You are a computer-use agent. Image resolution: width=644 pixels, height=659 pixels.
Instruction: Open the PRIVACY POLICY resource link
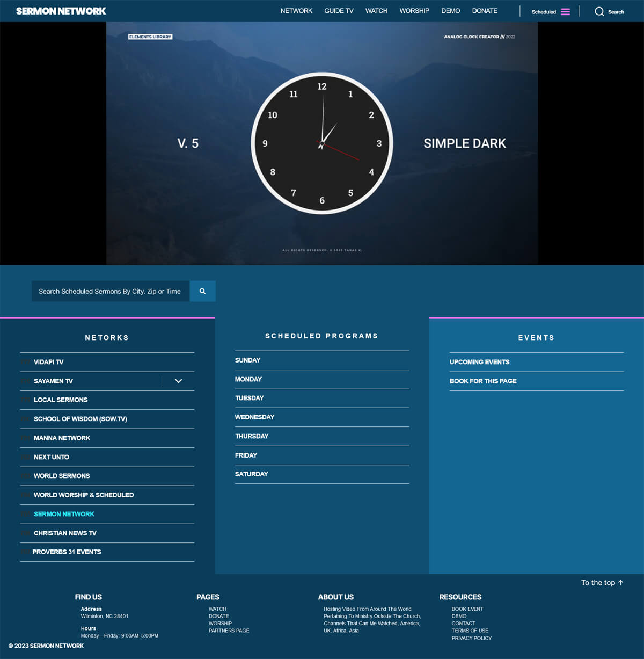tap(472, 638)
